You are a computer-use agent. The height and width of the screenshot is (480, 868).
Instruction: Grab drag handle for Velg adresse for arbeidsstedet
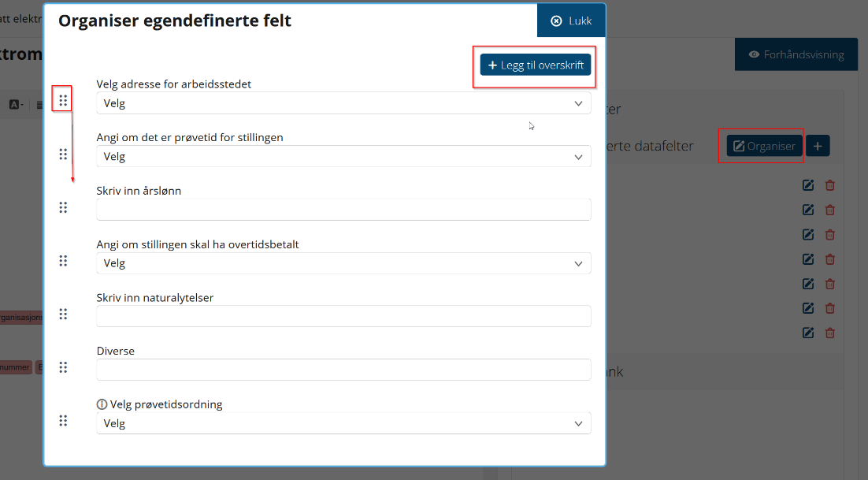pos(63,101)
